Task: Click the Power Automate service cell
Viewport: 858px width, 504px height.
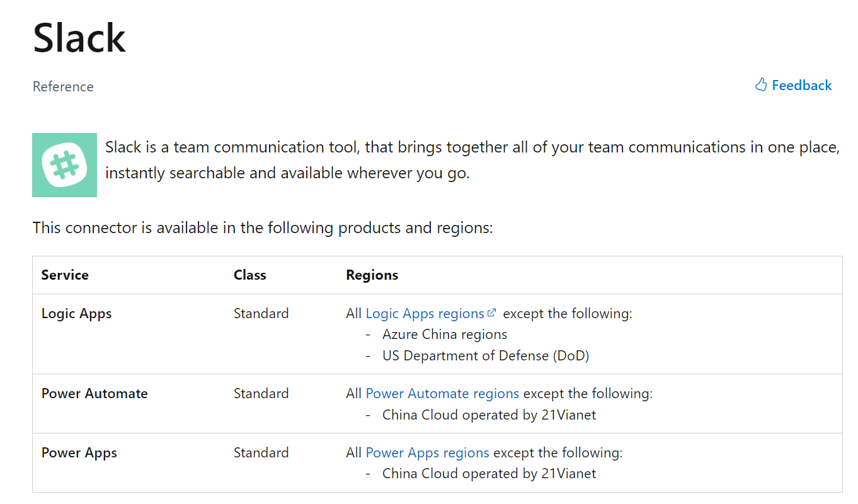Action: click(94, 393)
